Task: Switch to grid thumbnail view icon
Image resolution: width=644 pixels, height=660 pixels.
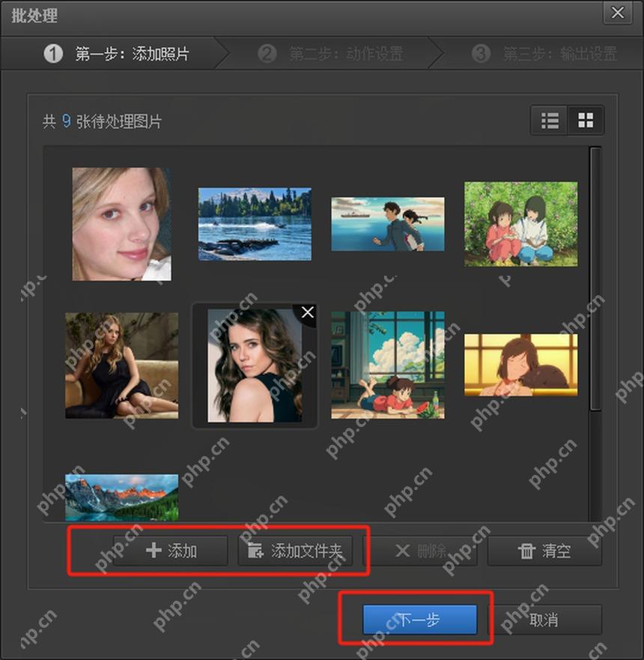Action: click(586, 121)
